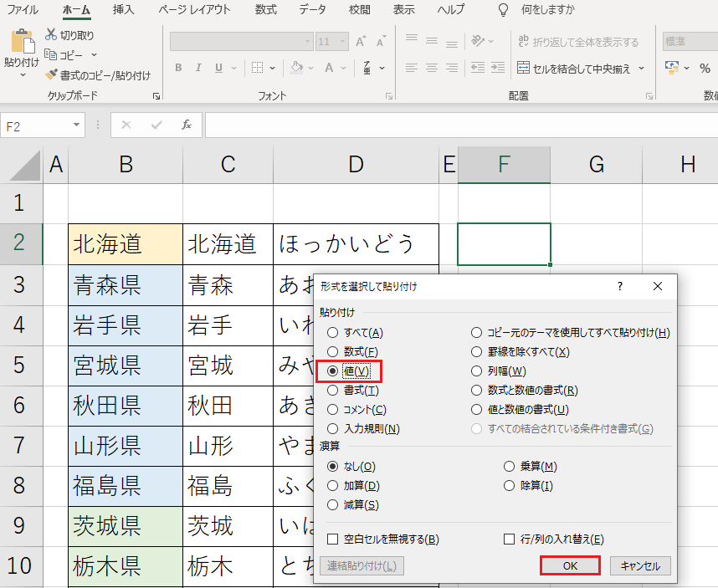Open the Merge and Center dropdown arrow

point(642,69)
